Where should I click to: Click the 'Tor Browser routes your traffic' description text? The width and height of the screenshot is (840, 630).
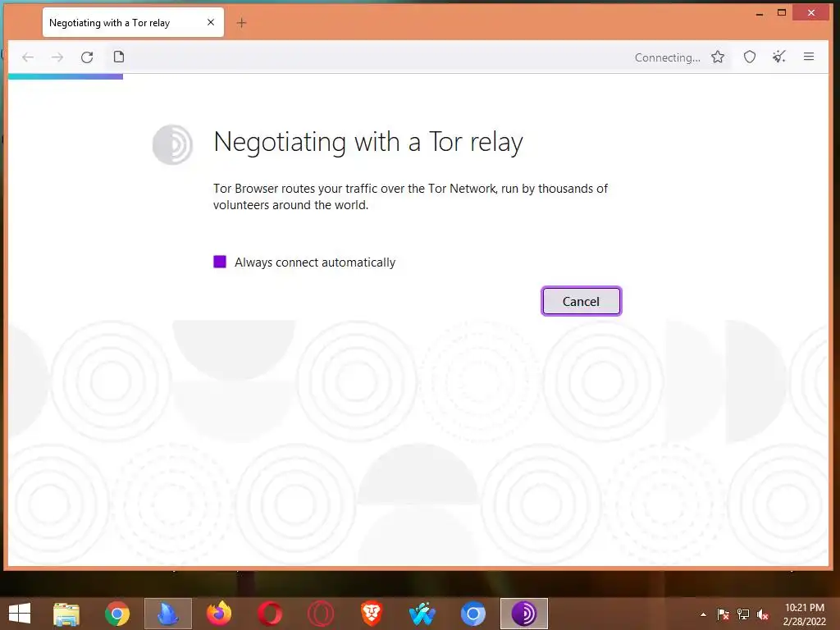(x=410, y=197)
